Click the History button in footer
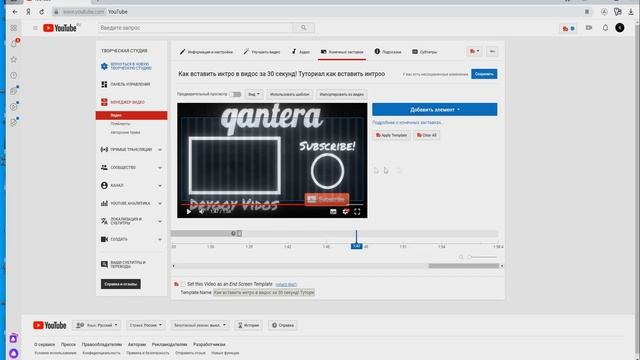The image size is (640, 360). click(249, 325)
